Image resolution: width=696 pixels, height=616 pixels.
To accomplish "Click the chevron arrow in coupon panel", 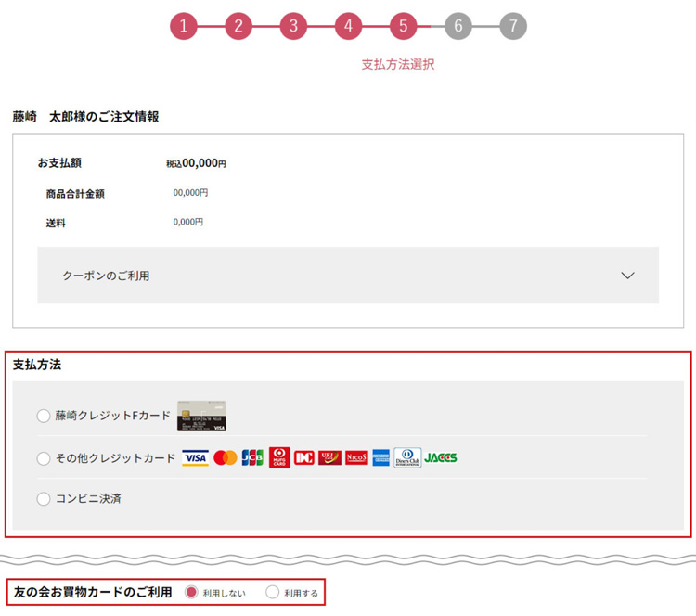I will [x=627, y=276].
